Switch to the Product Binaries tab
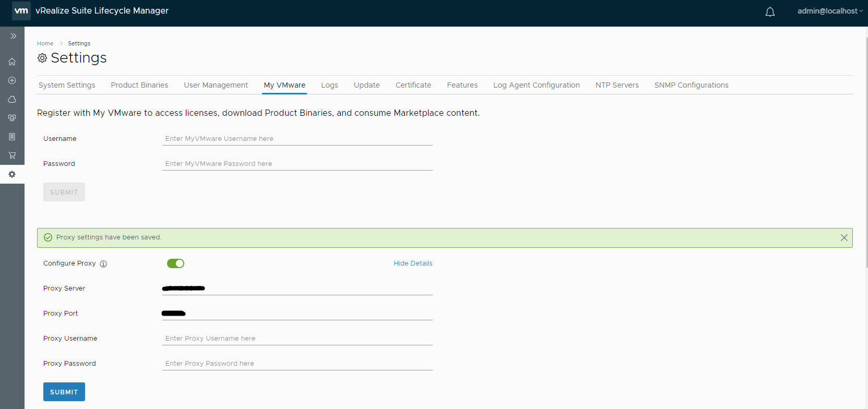Viewport: 868px width, 409px height. coord(139,85)
